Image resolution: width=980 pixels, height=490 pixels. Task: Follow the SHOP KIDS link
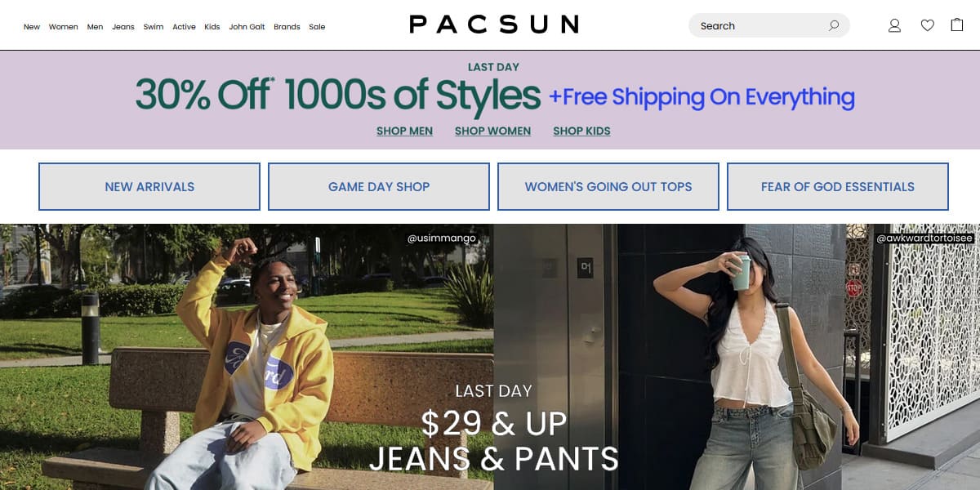tap(581, 131)
